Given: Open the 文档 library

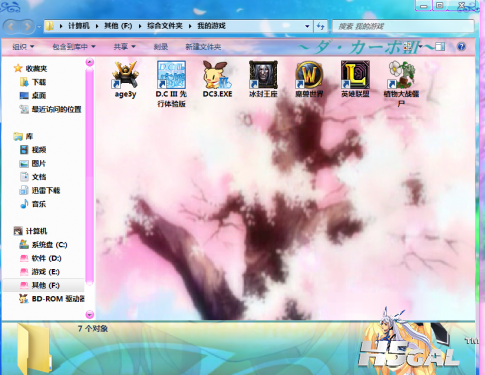Looking at the screenshot, I should pos(33,177).
